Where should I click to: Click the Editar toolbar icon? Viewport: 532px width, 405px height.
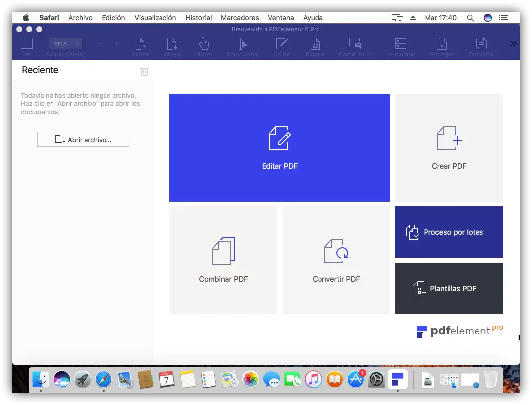click(x=282, y=44)
